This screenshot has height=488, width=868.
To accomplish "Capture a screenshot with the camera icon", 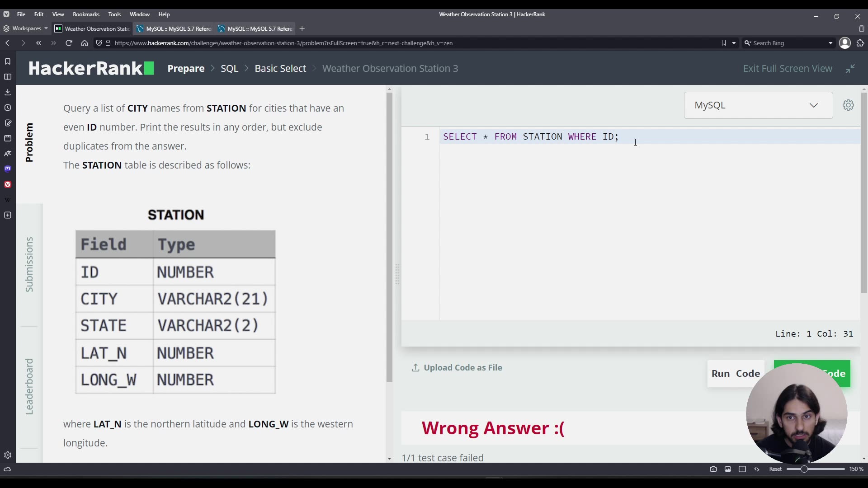I will coord(714,469).
